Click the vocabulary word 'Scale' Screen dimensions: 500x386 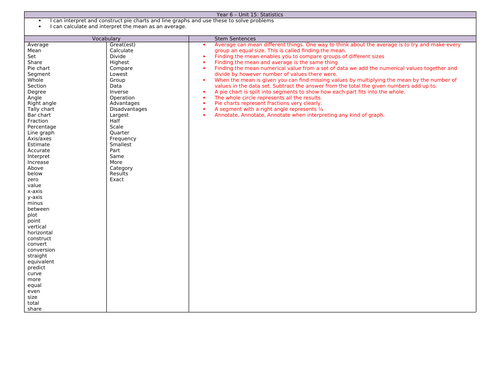(116, 127)
